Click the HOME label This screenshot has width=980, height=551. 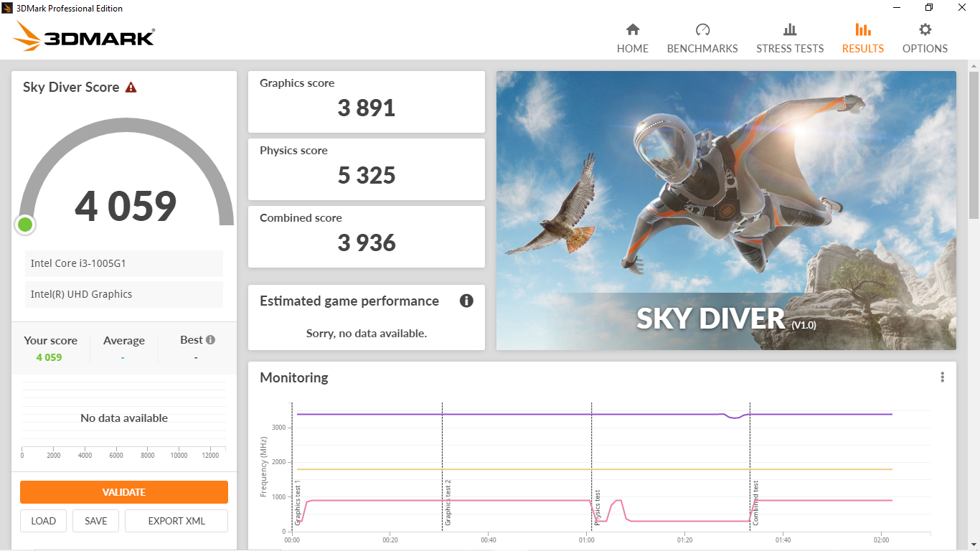click(x=633, y=49)
